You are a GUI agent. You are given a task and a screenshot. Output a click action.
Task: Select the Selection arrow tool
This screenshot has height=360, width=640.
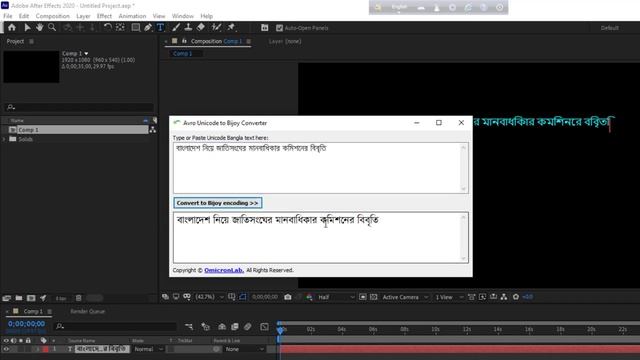click(x=27, y=27)
